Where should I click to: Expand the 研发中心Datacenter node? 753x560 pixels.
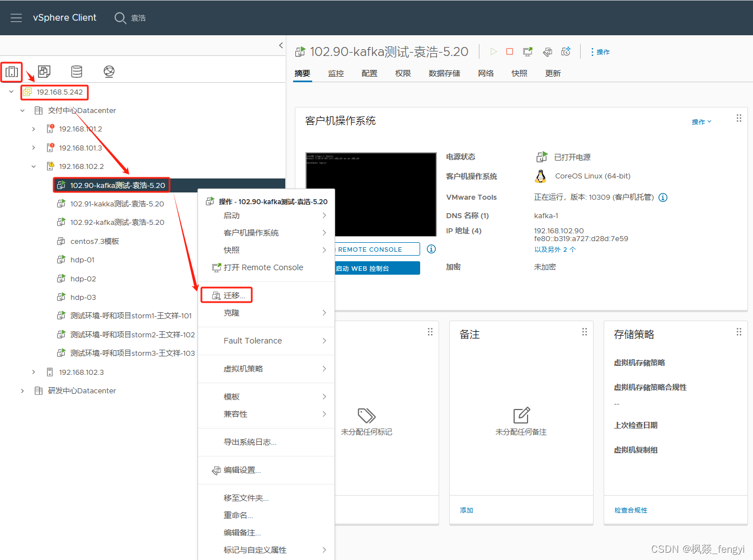coord(22,391)
